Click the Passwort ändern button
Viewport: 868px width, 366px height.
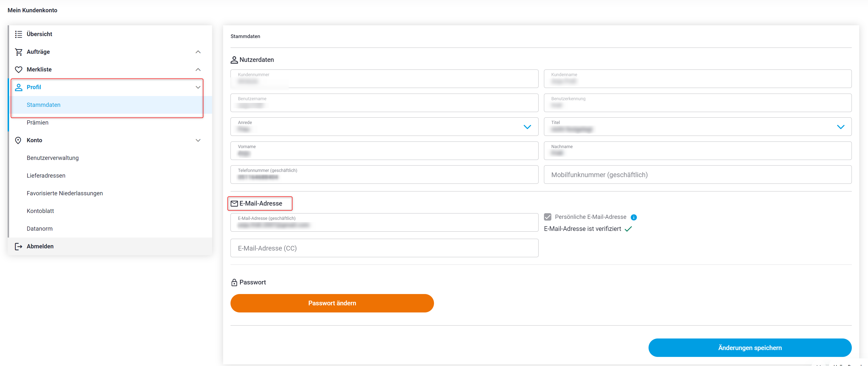pos(332,303)
